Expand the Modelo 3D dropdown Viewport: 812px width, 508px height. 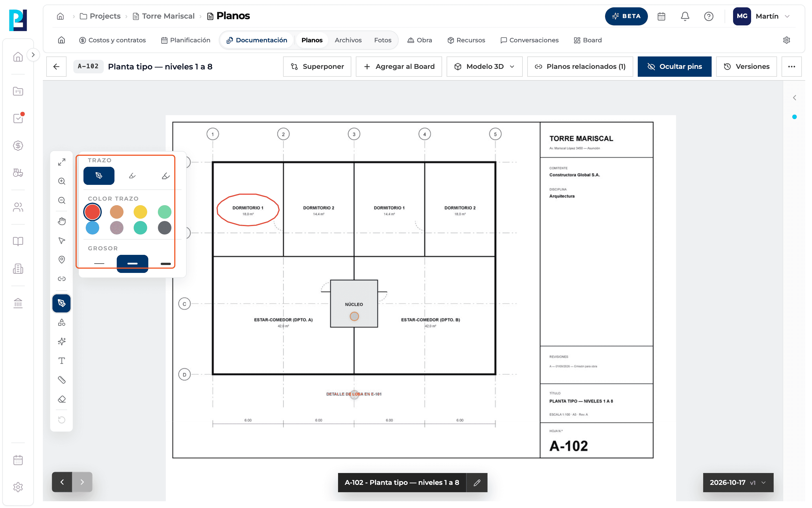[x=484, y=67]
